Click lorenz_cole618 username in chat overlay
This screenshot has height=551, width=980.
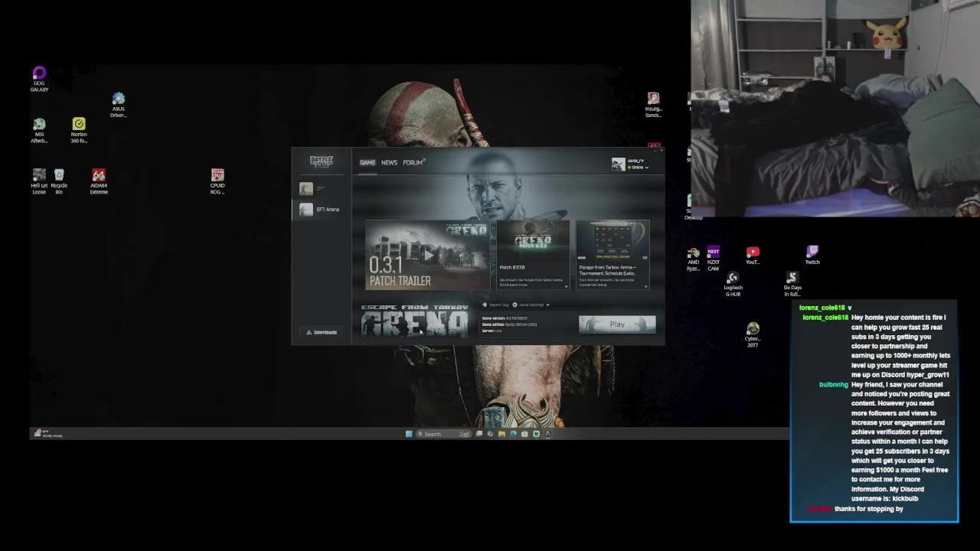(x=825, y=318)
